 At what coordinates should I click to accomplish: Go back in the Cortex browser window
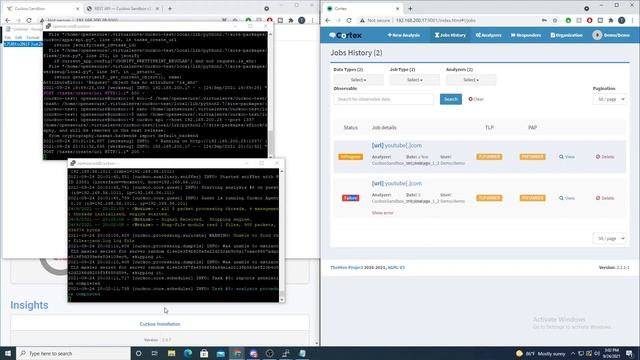[328, 20]
